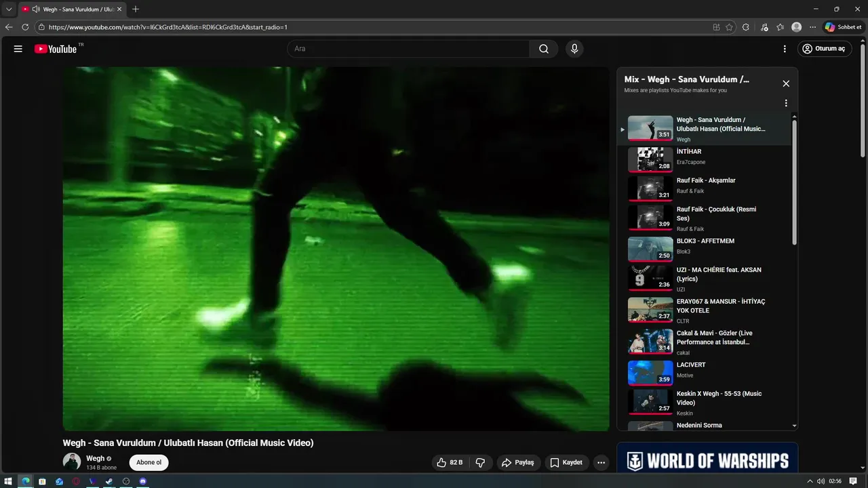Show hidden system tray icons
868x488 pixels.
(x=810, y=481)
